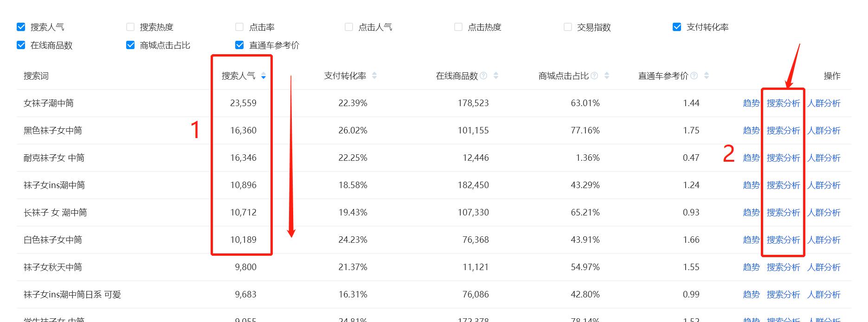Click conversion rate value 16.31%
The width and height of the screenshot is (868, 322).
(353, 294)
